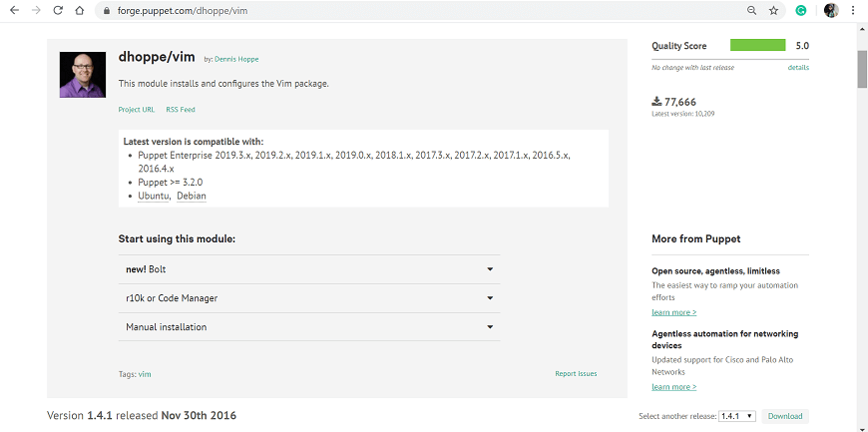Open the zoom magnifier icon in address bar
This screenshot has height=432, width=868.
[x=751, y=11]
